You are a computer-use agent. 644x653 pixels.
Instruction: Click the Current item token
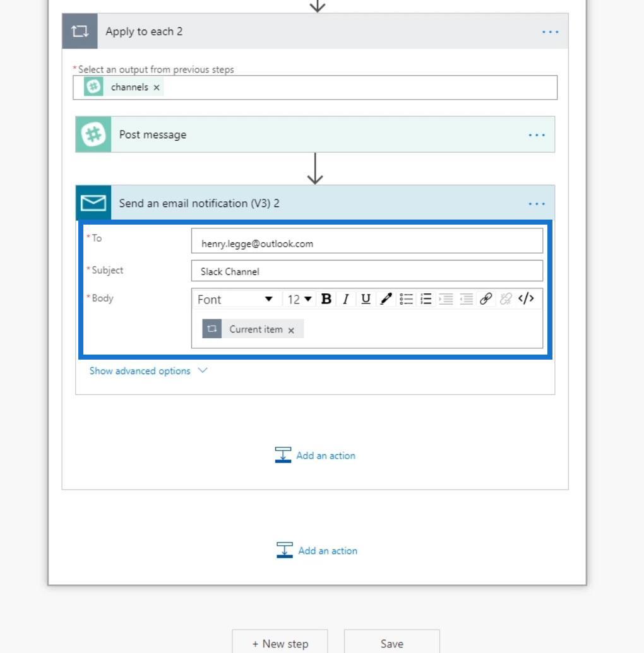(253, 329)
